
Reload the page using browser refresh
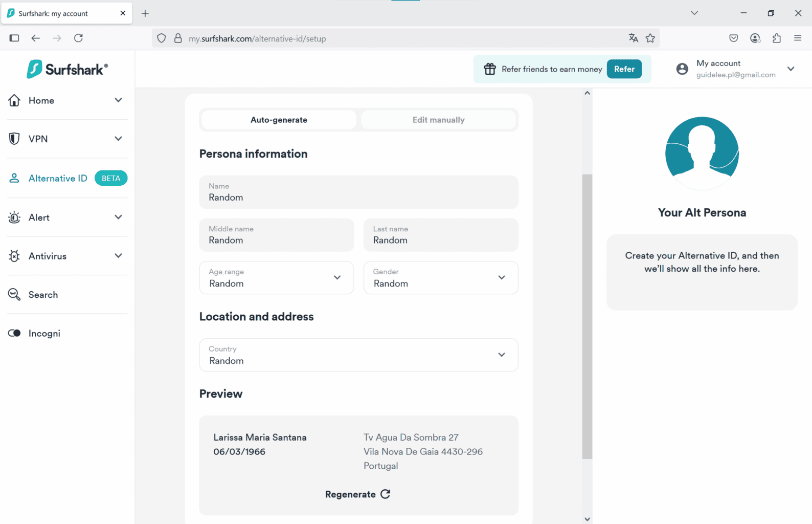[x=78, y=38]
